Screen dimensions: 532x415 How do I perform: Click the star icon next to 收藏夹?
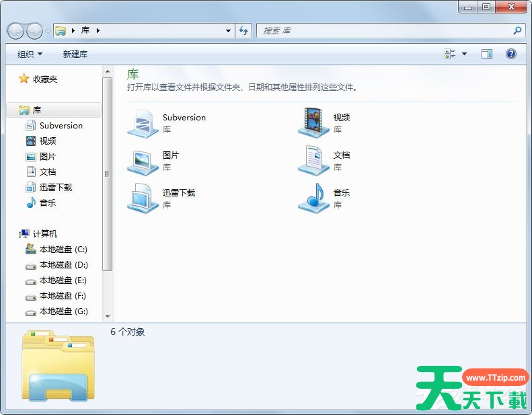pos(24,79)
